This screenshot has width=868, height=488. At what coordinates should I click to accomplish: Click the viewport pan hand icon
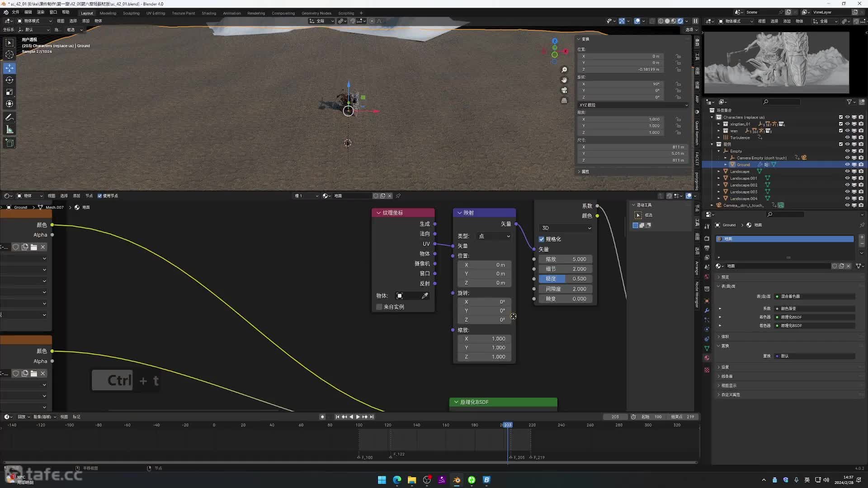coord(564,80)
